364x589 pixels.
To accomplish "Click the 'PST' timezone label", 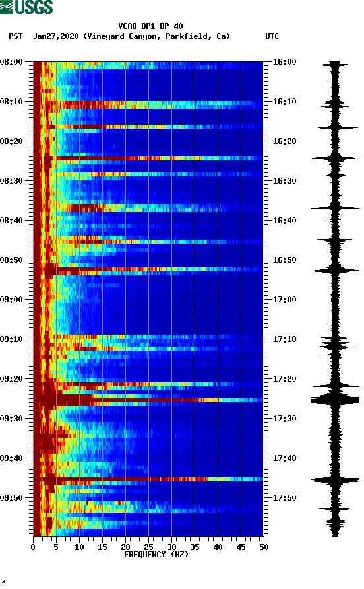I will 16,36.
